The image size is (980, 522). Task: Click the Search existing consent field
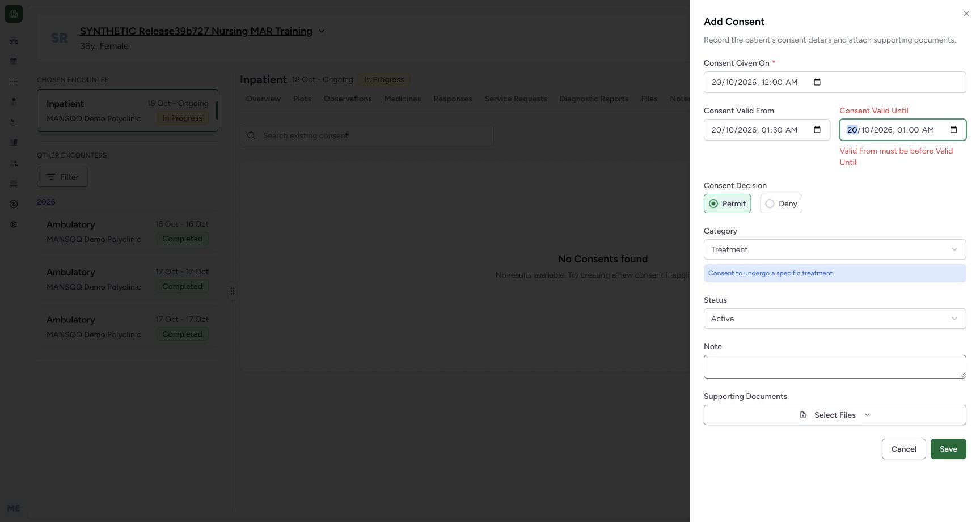367,135
